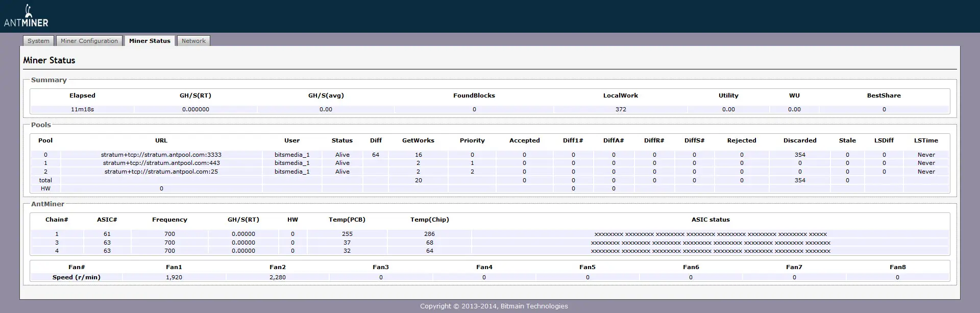Click the Summary section label

[48, 80]
